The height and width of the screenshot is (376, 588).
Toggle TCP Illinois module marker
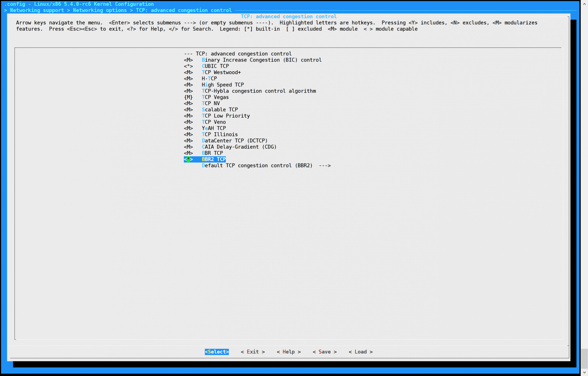(188, 134)
